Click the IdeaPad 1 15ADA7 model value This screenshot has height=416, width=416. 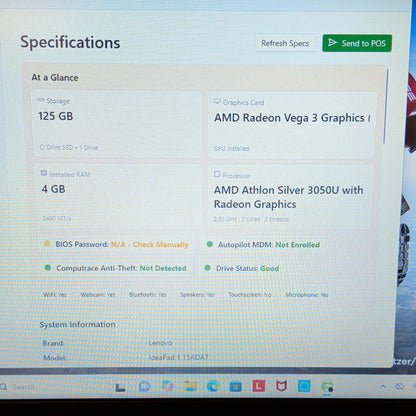(x=178, y=357)
